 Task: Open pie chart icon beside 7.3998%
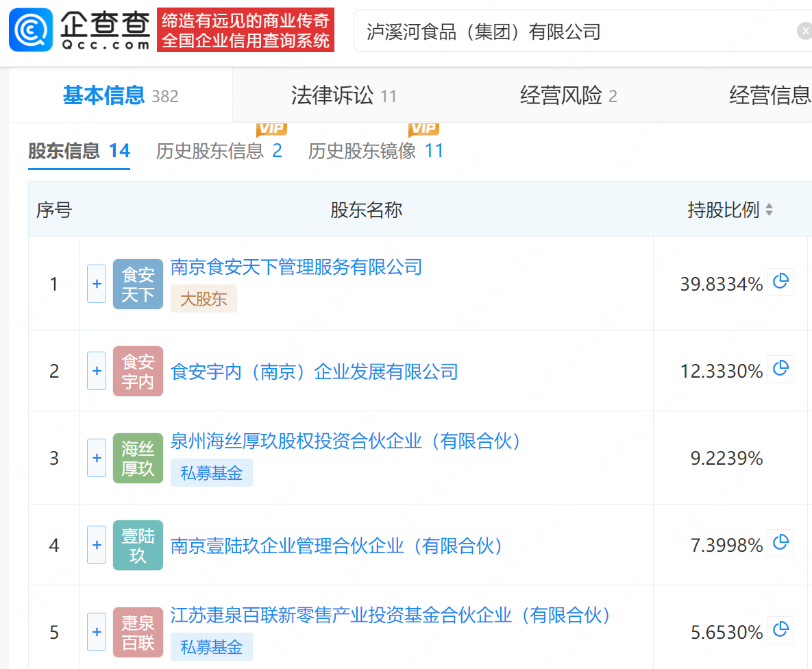(781, 543)
